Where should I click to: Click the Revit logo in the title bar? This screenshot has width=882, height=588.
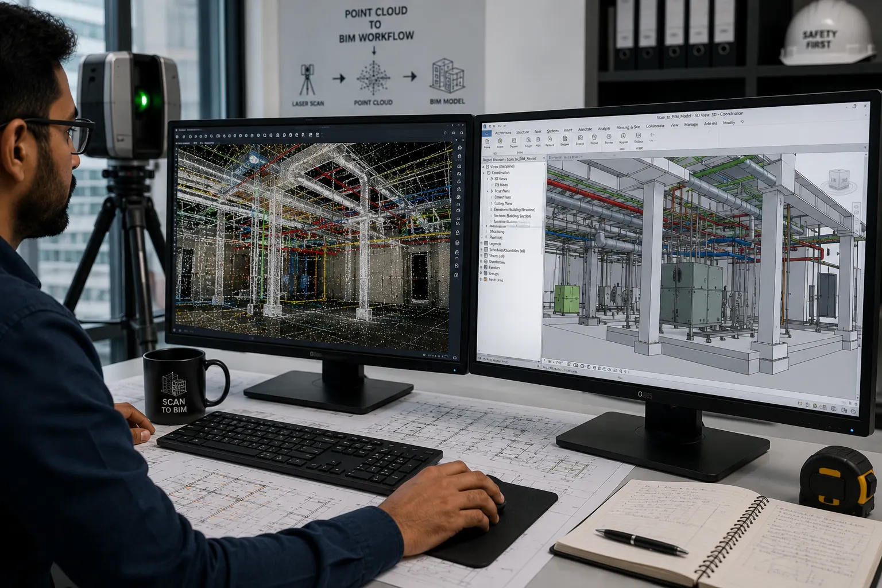[485, 126]
